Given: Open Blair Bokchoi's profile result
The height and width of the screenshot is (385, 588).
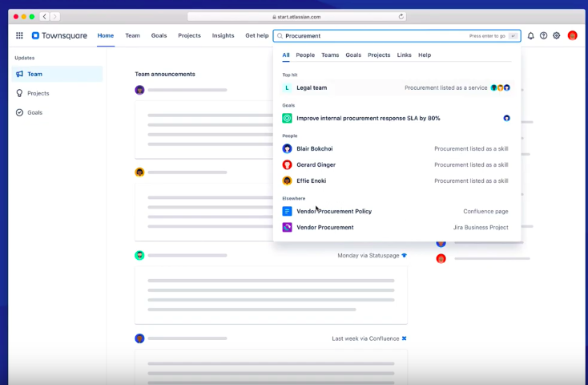Looking at the screenshot, I should click(396, 148).
